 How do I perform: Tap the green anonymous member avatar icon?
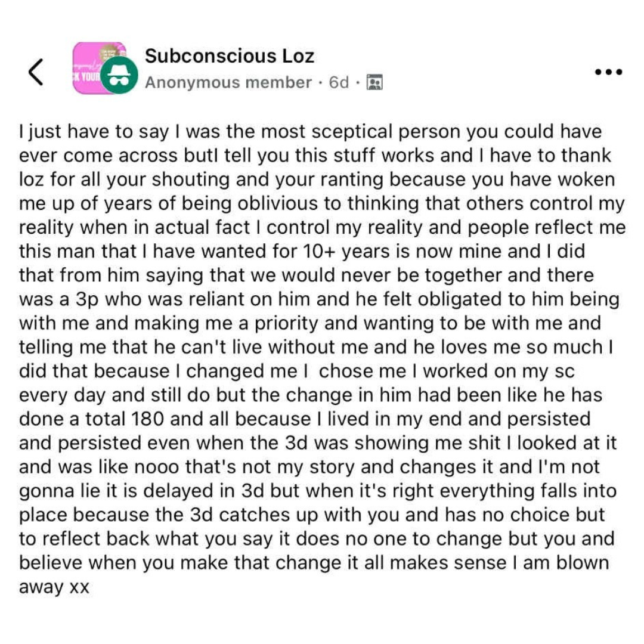(119, 75)
